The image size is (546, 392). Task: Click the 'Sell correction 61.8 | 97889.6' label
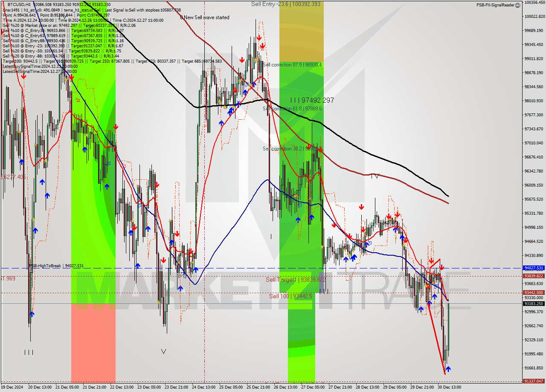coord(292,109)
